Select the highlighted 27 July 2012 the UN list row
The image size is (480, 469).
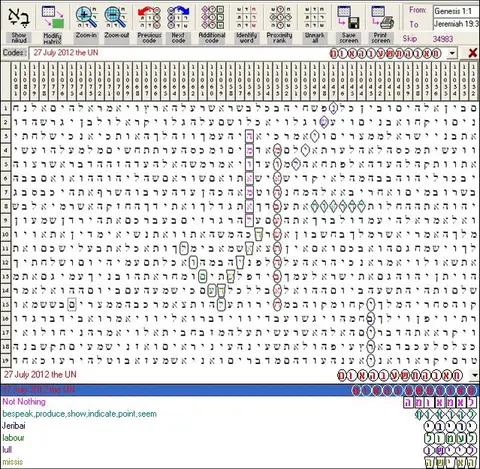tap(240, 390)
